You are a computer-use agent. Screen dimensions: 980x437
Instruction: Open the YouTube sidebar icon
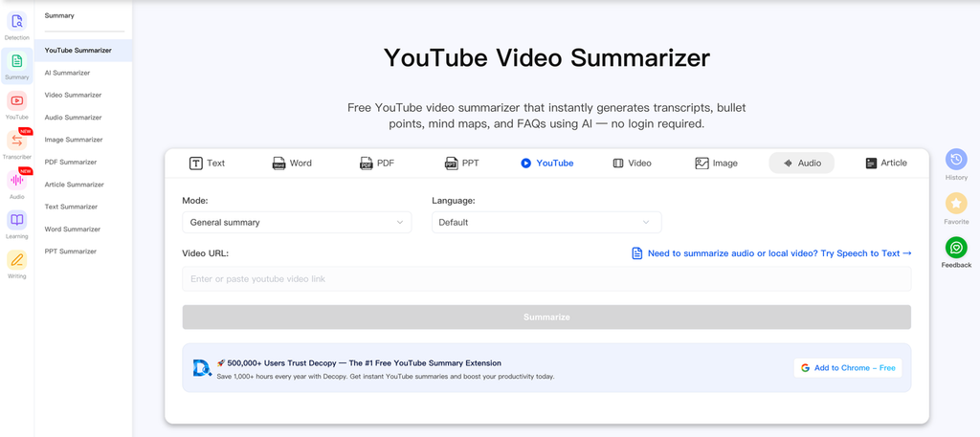click(x=17, y=100)
